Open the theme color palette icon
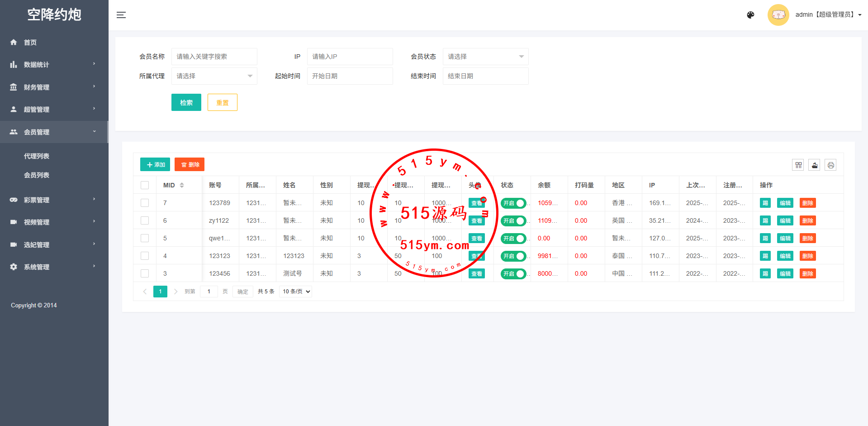Image resolution: width=868 pixels, height=426 pixels. [750, 15]
